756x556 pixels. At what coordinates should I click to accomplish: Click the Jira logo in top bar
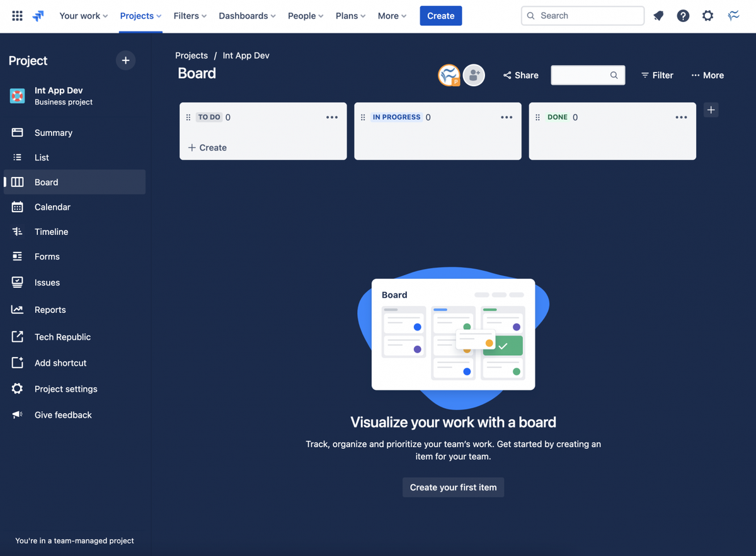click(38, 15)
